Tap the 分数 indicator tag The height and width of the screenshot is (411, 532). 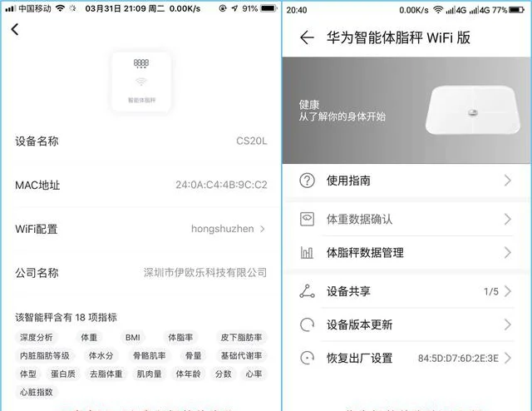click(223, 374)
